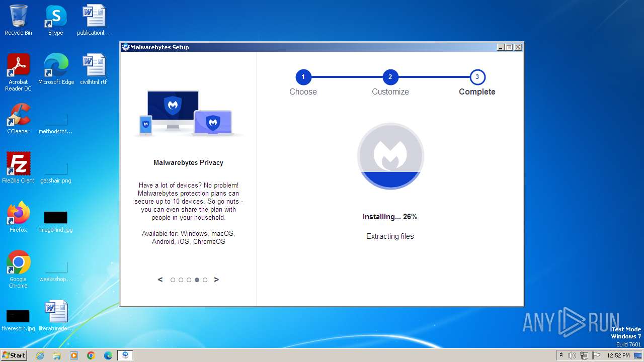Open the Recycle Bin desktop icon
This screenshot has height=362, width=644.
point(18,20)
